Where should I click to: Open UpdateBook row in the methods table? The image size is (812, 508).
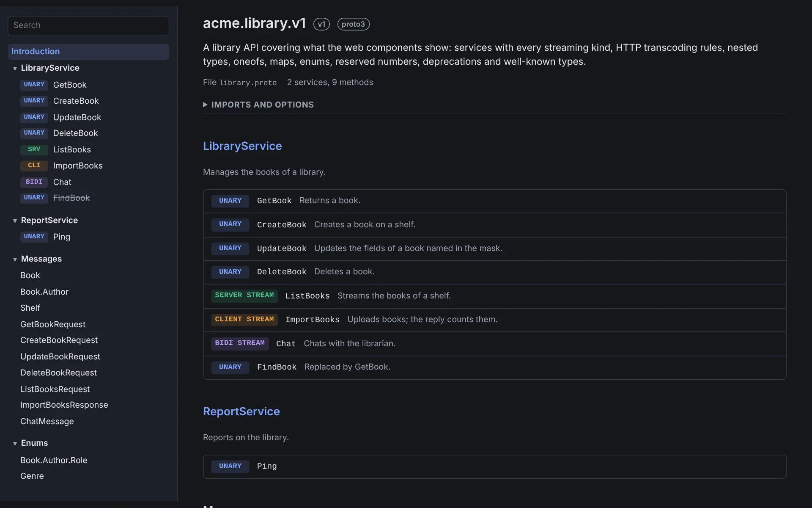[x=494, y=249]
